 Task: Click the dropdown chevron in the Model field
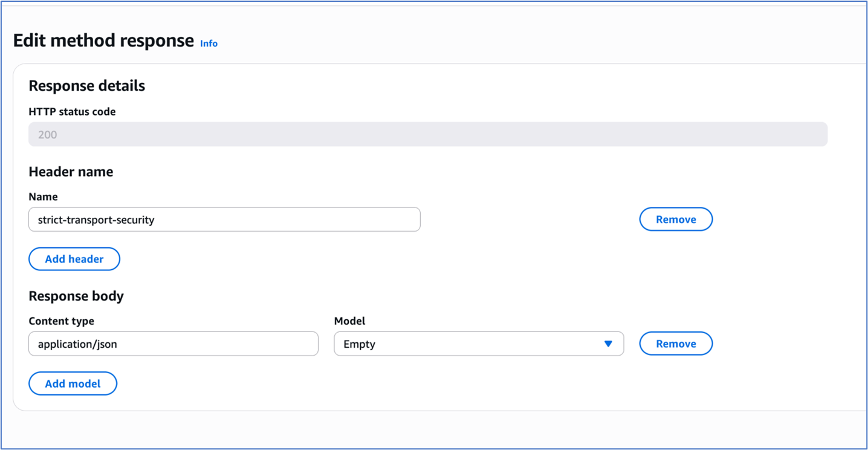[608, 344]
